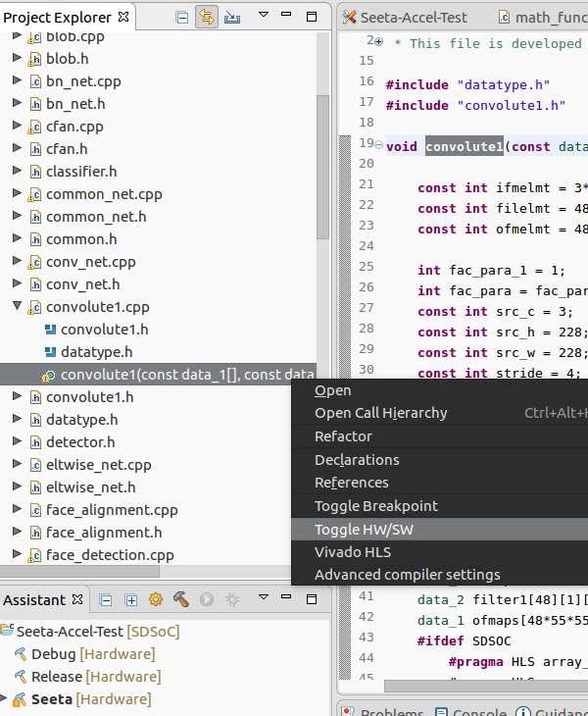Select bn_net.h header file icon

pos(35,105)
